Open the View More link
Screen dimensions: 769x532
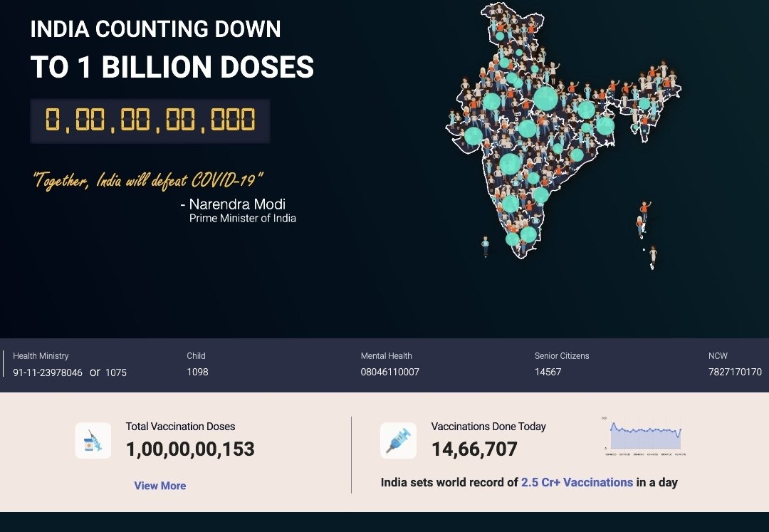pyautogui.click(x=160, y=486)
